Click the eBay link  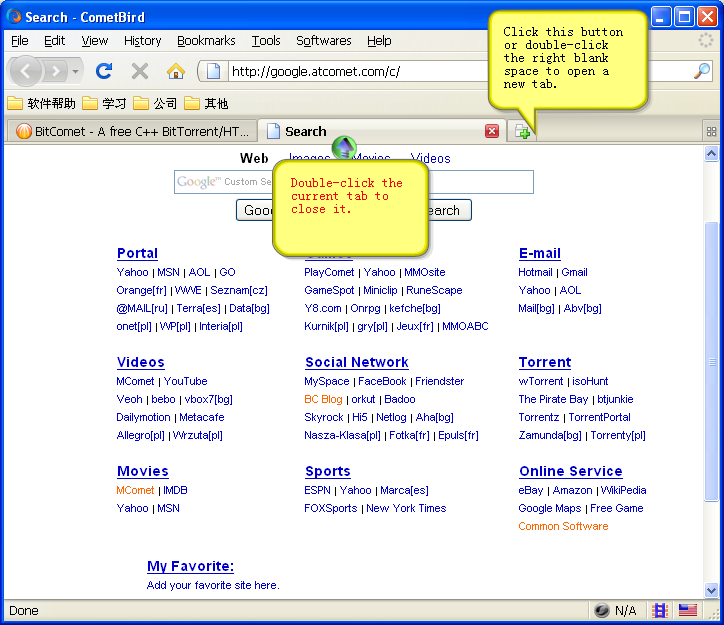point(530,490)
